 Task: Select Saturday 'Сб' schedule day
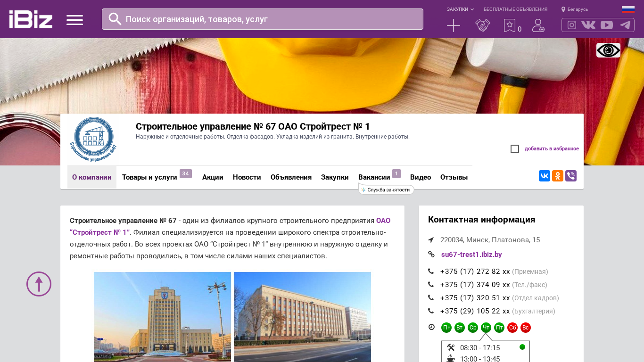[x=512, y=328]
